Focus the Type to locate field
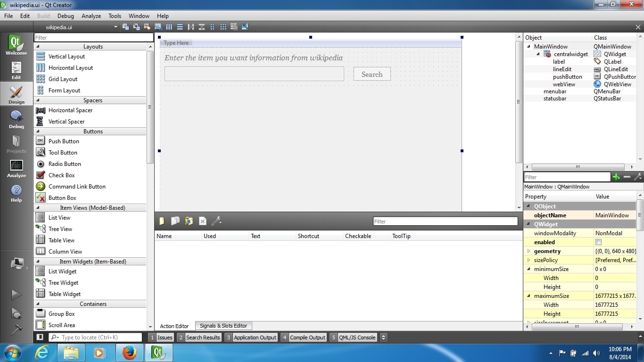Screen dimensions: 644x362 [95, 337]
